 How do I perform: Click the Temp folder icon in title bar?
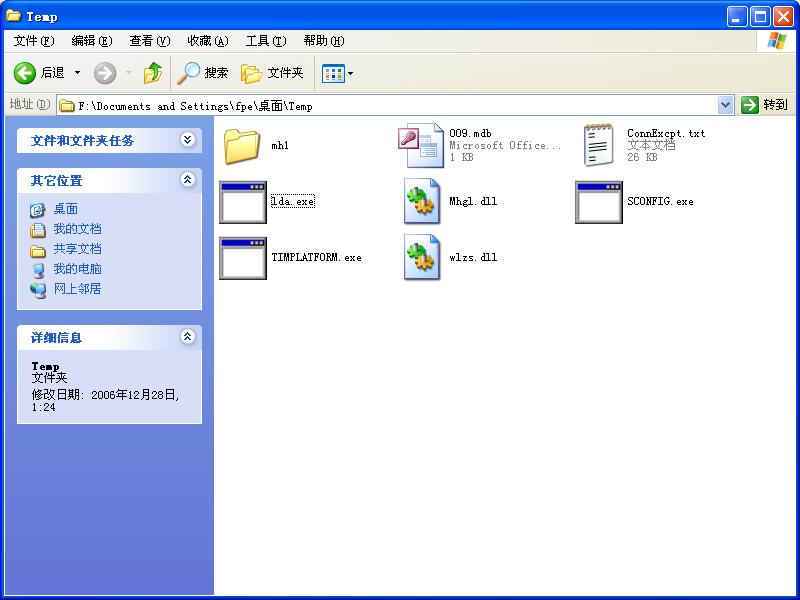[13, 16]
